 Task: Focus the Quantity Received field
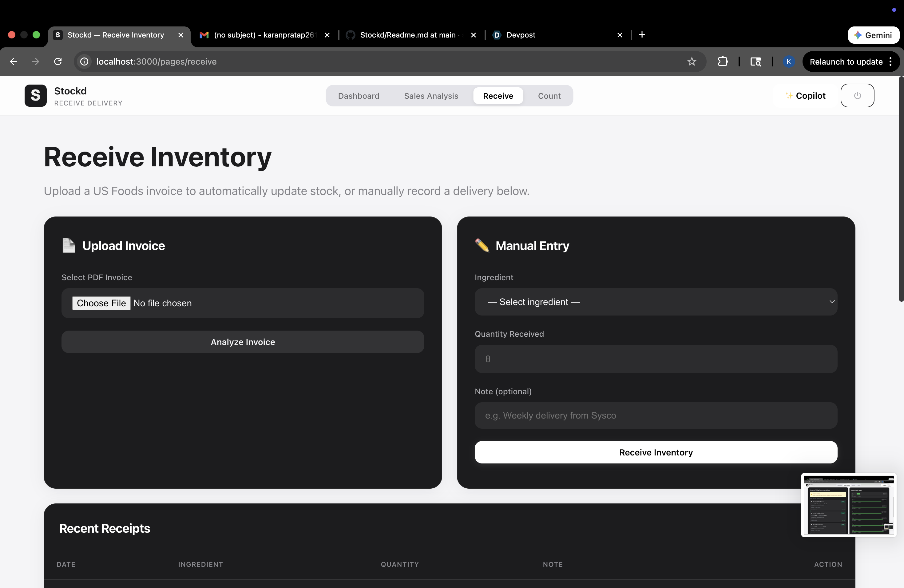click(656, 359)
